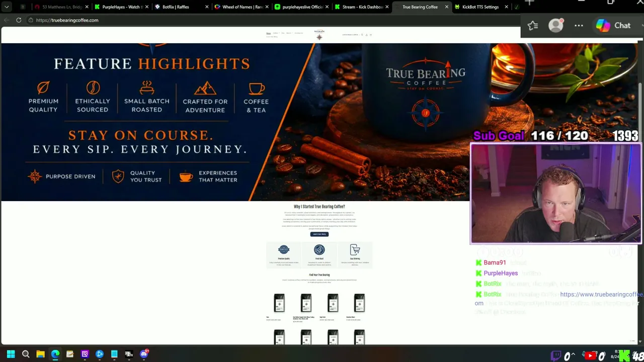Close the Wheel of Names tab
The height and width of the screenshot is (362, 644).
tap(267, 7)
